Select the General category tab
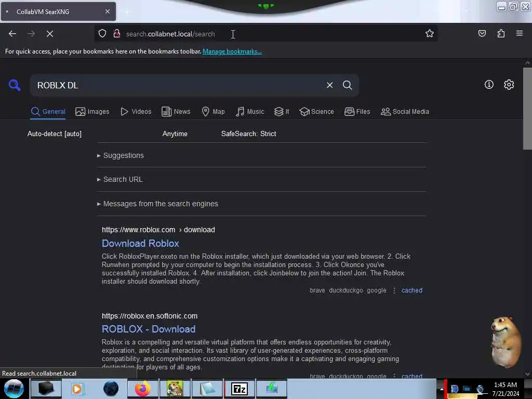This screenshot has height=399, width=532. tap(48, 112)
